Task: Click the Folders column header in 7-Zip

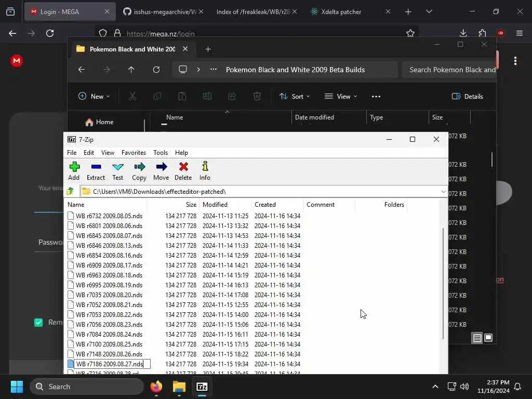Action: pos(381,205)
